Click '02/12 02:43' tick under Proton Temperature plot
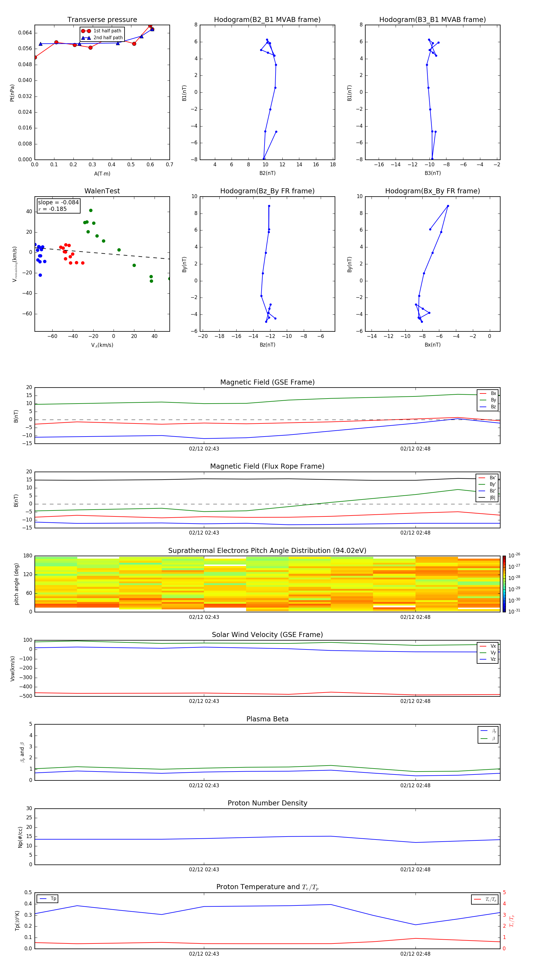 point(204,954)
